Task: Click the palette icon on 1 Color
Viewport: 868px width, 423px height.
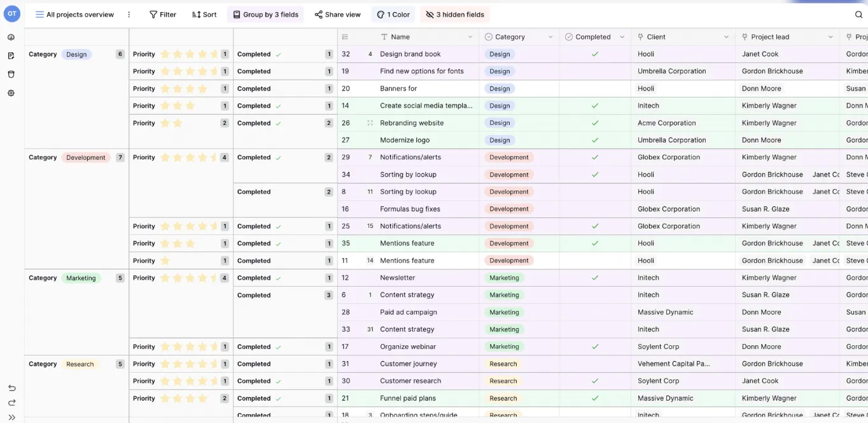Action: coord(381,15)
